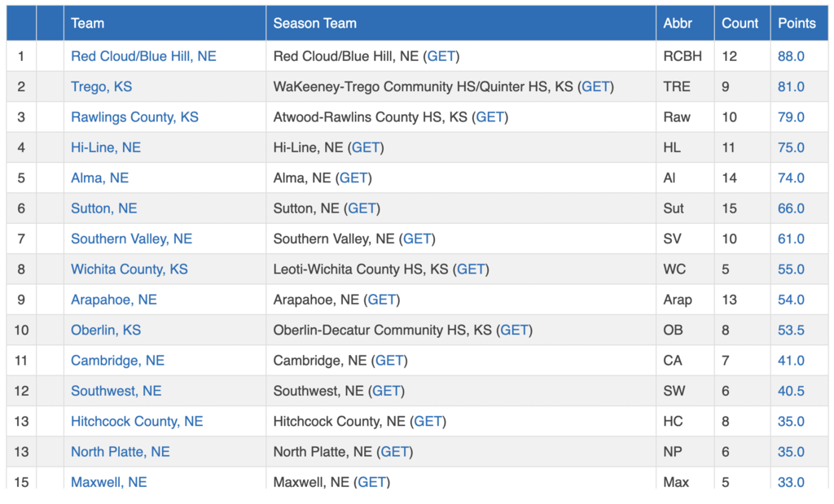Click the 53.5 points link

coord(791,330)
